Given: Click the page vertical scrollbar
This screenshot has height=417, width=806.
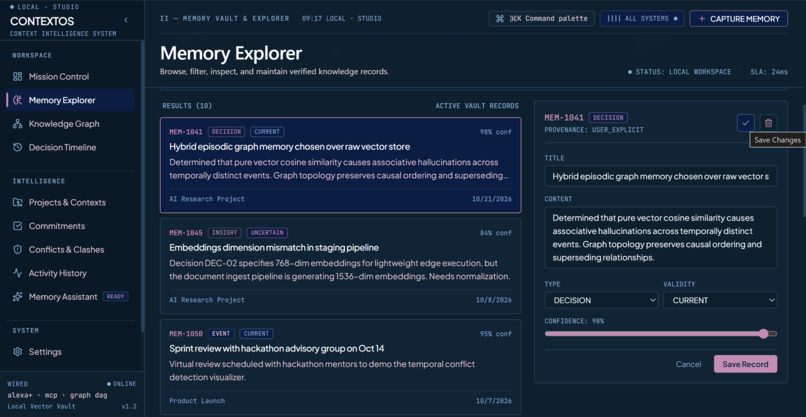Looking at the screenshot, I should (x=804, y=161).
